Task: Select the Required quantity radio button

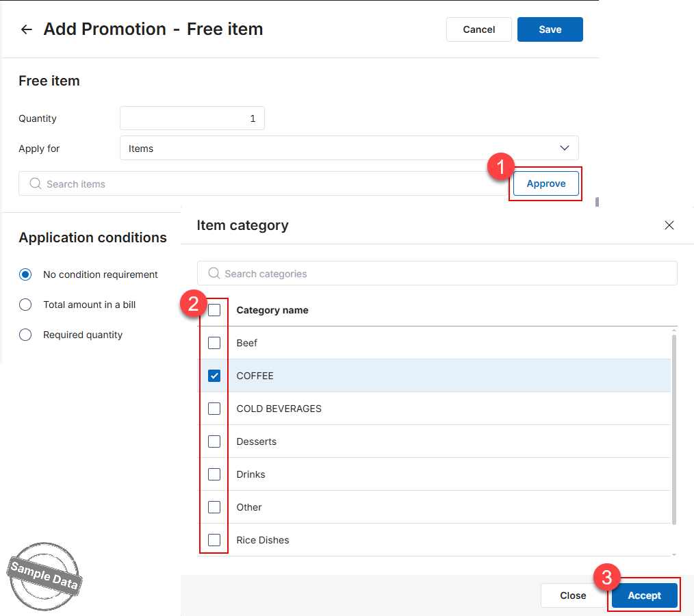Action: pos(25,335)
